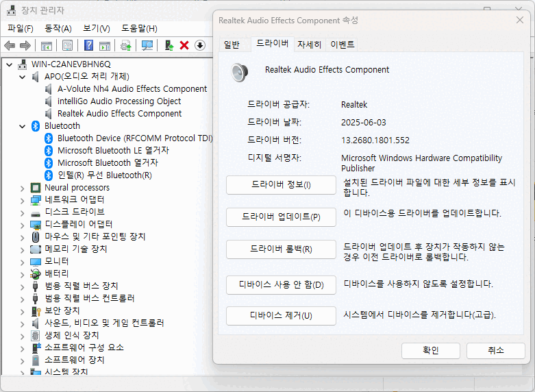The height and width of the screenshot is (392, 535).
Task: Expand the 디스크 드라이브 category
Action: 23,213
